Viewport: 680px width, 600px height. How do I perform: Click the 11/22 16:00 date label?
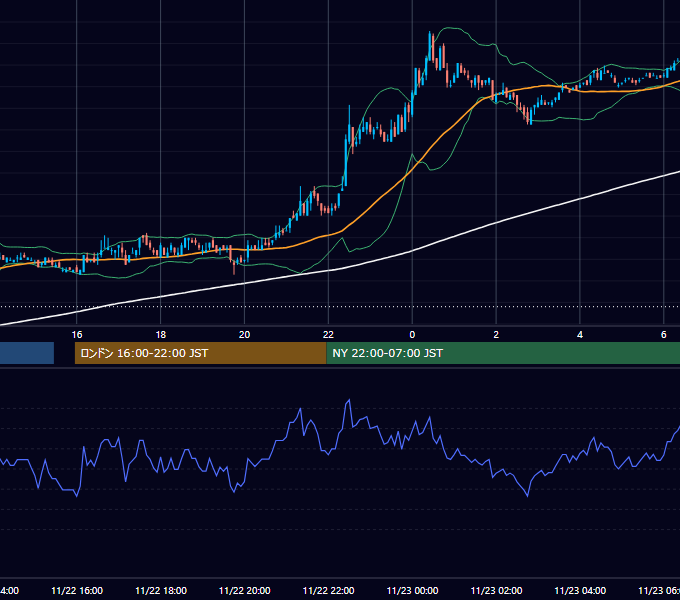pyautogui.click(x=77, y=590)
